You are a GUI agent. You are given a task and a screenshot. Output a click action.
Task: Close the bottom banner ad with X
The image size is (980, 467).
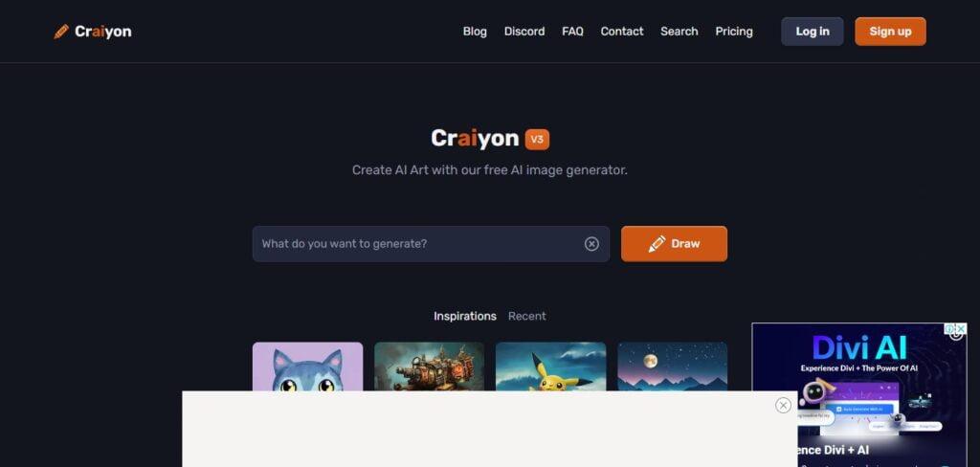point(783,405)
